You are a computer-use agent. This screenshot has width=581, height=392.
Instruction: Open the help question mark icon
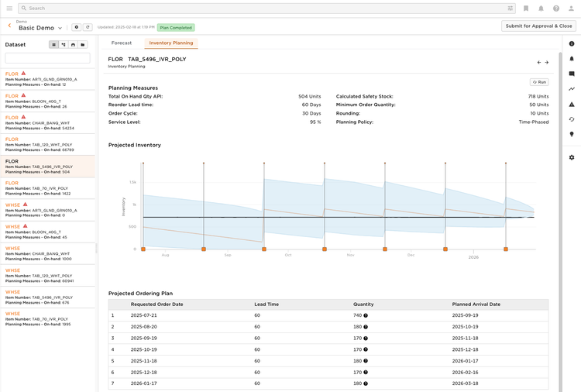click(556, 9)
